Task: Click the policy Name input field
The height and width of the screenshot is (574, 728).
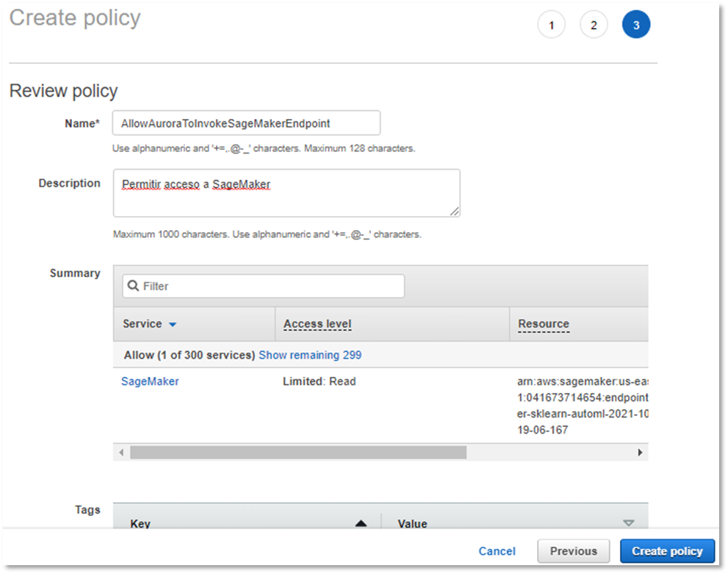Action: click(246, 123)
